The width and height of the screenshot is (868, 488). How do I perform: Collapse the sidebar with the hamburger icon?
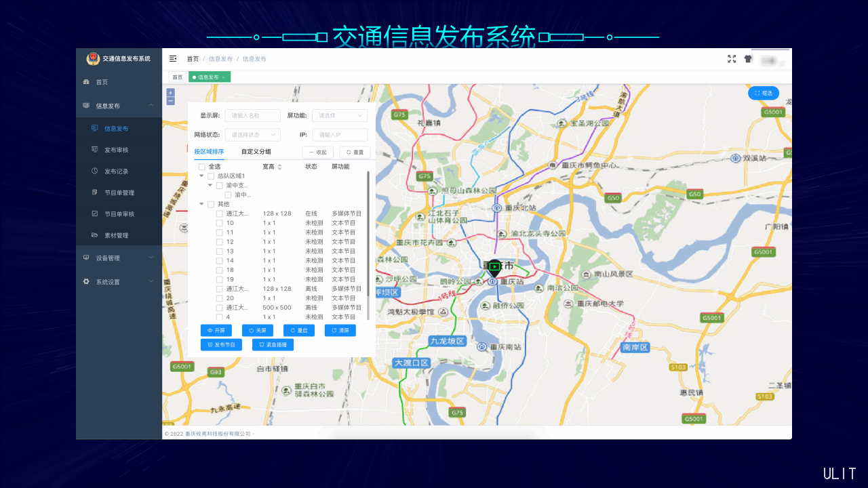tap(173, 59)
